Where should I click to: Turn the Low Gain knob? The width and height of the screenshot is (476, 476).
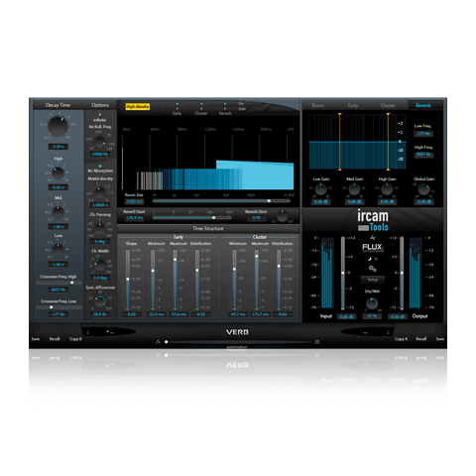point(320,189)
